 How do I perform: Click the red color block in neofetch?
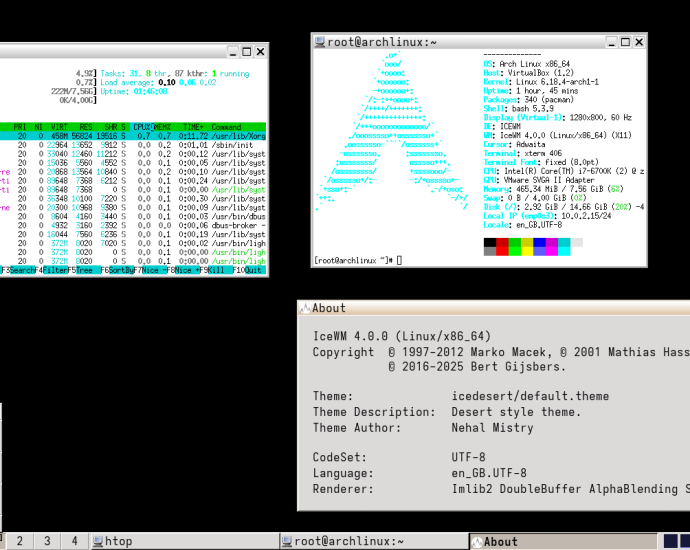point(502,242)
